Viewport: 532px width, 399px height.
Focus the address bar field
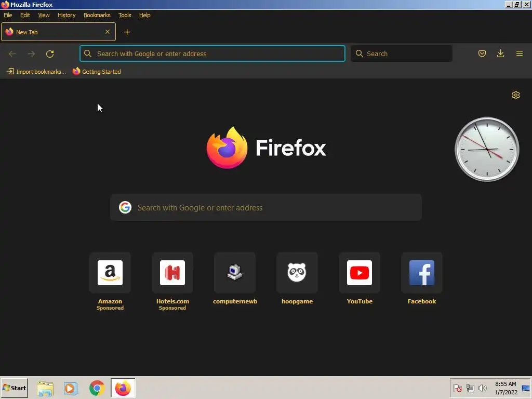[212, 54]
